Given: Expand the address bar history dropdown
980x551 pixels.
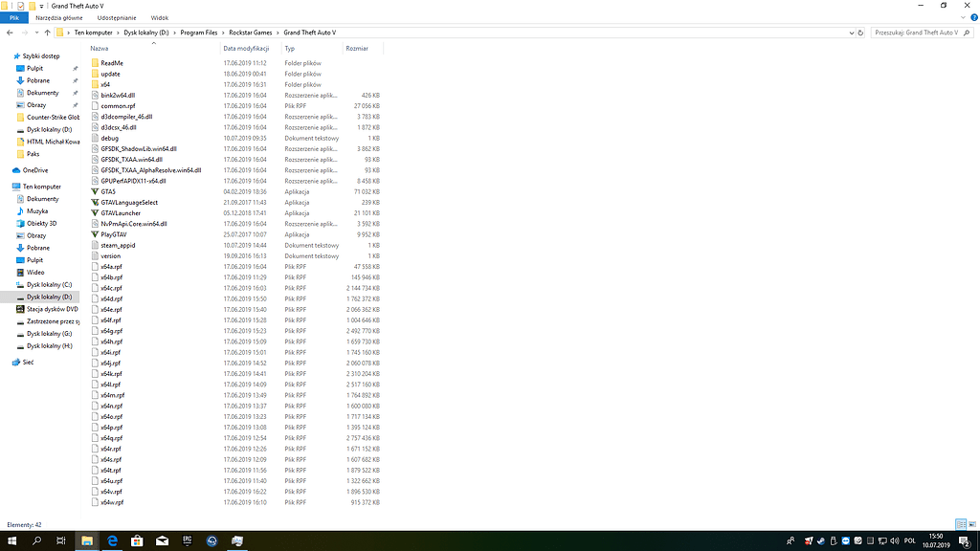Looking at the screenshot, I should pyautogui.click(x=851, y=33).
